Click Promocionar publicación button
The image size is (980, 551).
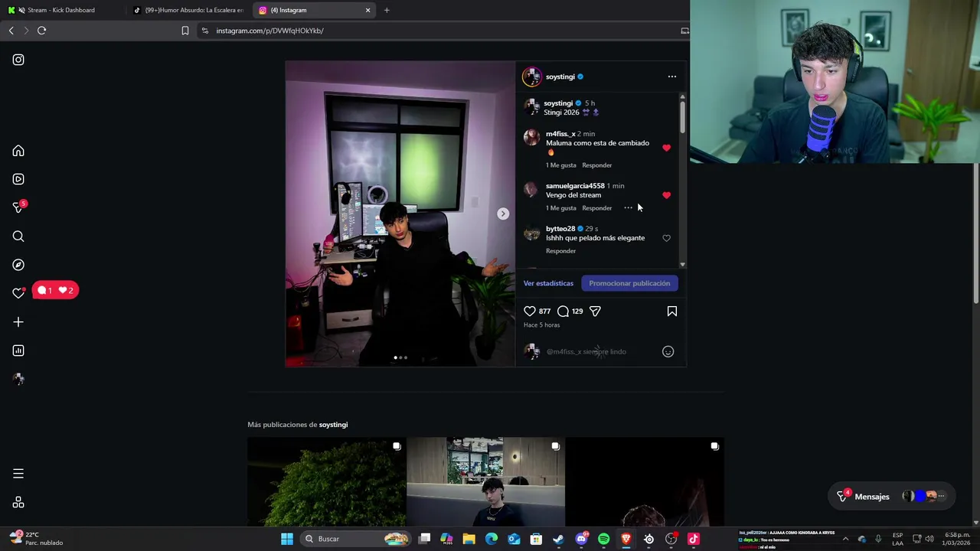(x=629, y=283)
